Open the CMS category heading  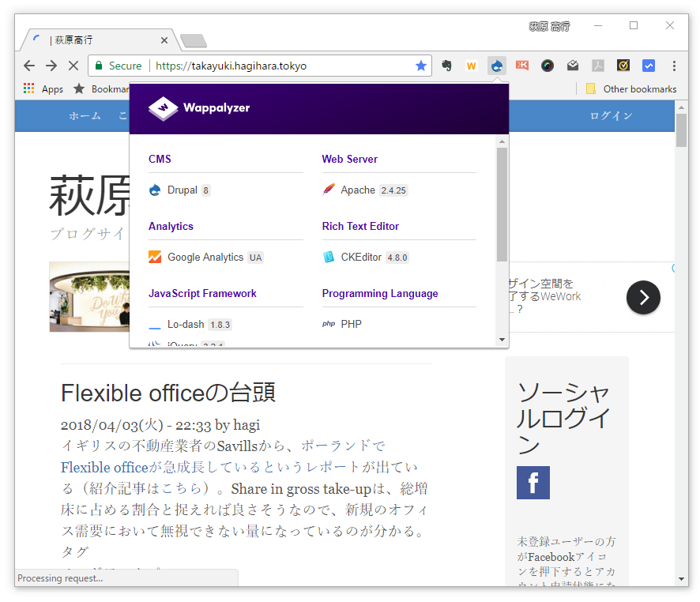[160, 159]
